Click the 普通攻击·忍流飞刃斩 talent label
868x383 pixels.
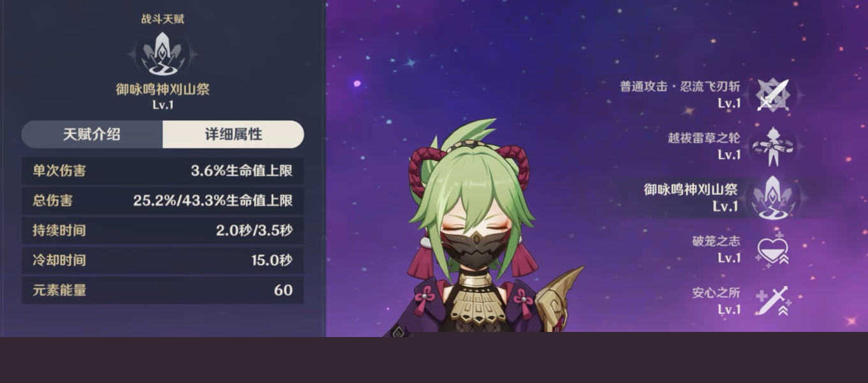680,86
